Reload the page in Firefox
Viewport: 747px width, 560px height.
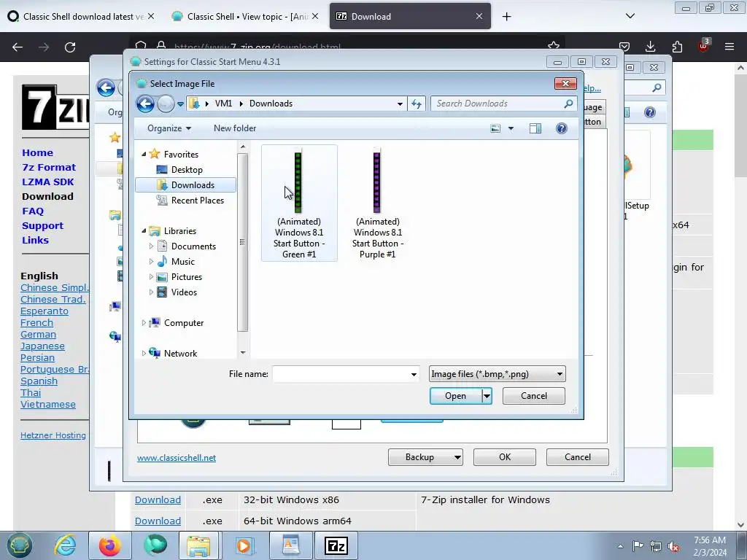click(70, 47)
